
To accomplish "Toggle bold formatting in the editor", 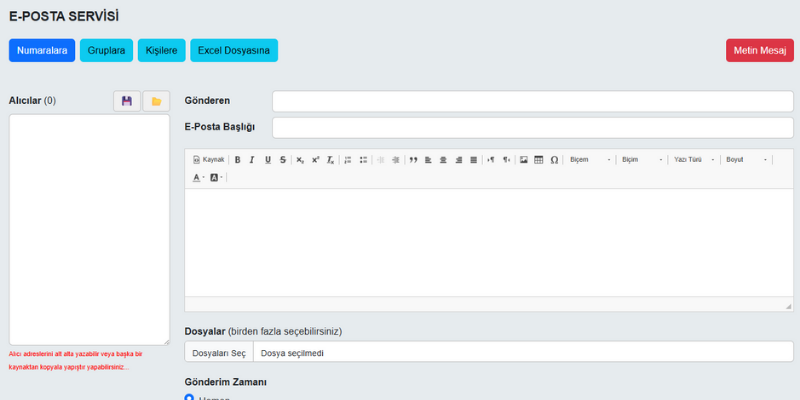I will (x=237, y=160).
